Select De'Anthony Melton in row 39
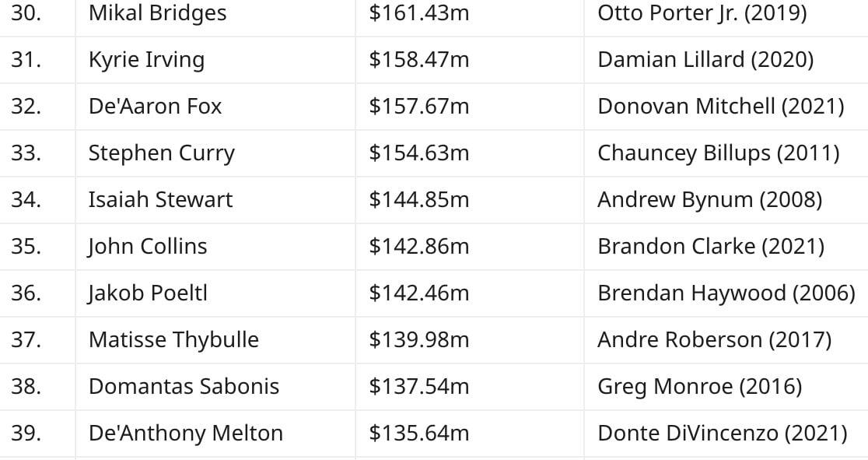This screenshot has height=460, width=868. (x=185, y=434)
